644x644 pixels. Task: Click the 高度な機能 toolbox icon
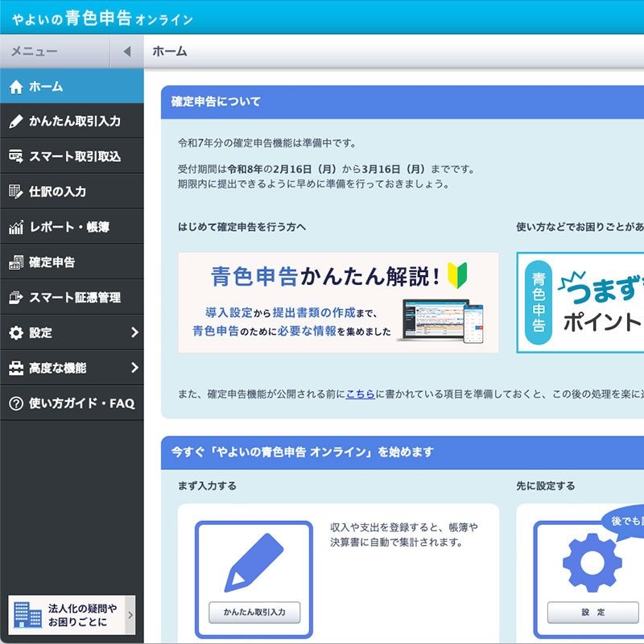[16, 368]
